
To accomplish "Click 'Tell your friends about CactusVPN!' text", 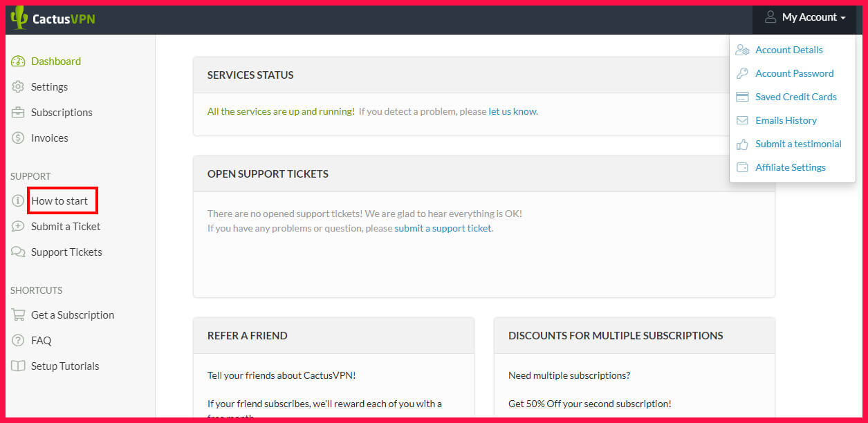I will (x=281, y=375).
